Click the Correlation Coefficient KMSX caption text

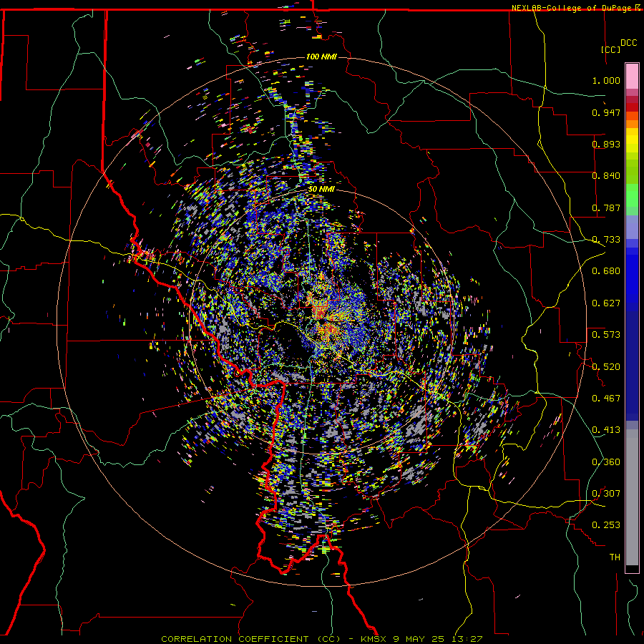[321, 639]
